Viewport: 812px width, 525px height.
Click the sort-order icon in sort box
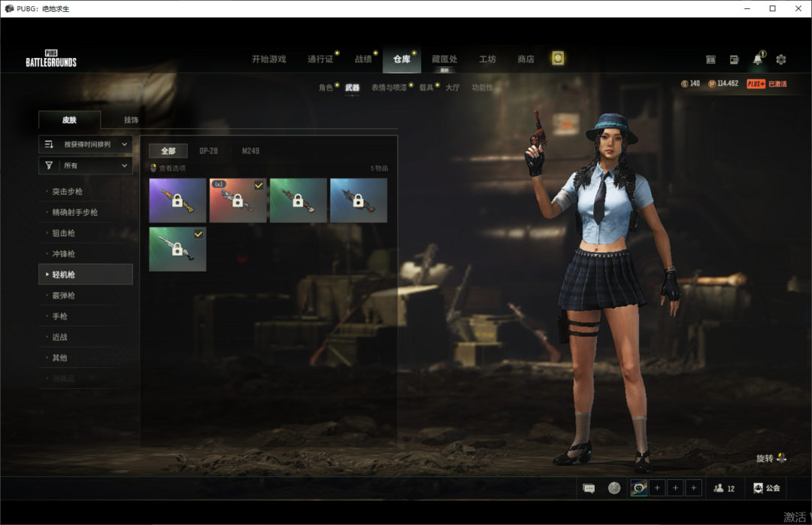[49, 144]
